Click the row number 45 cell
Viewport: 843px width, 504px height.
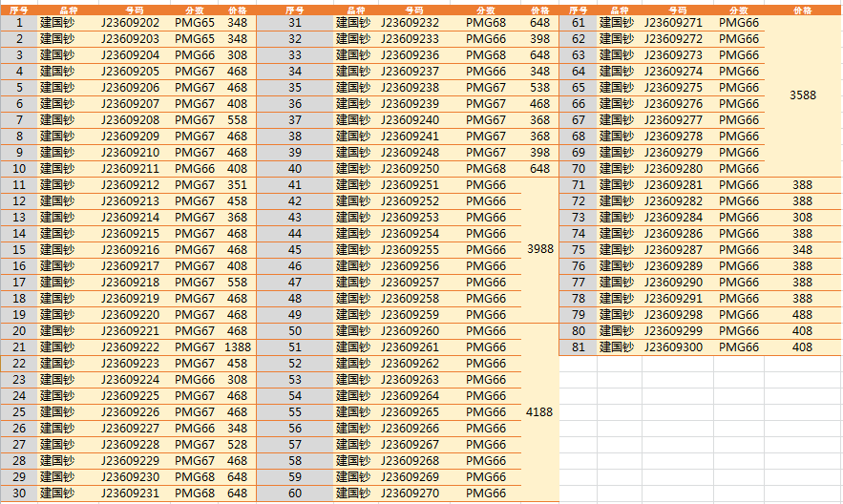[x=295, y=250]
